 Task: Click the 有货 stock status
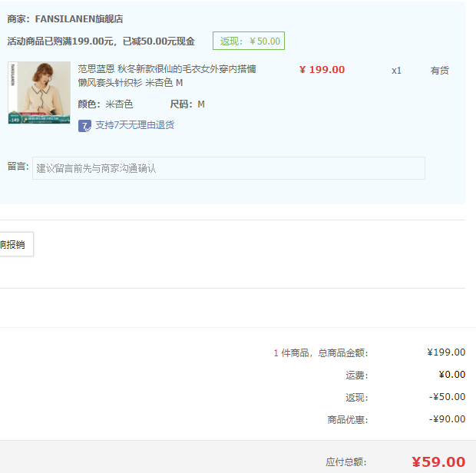440,71
